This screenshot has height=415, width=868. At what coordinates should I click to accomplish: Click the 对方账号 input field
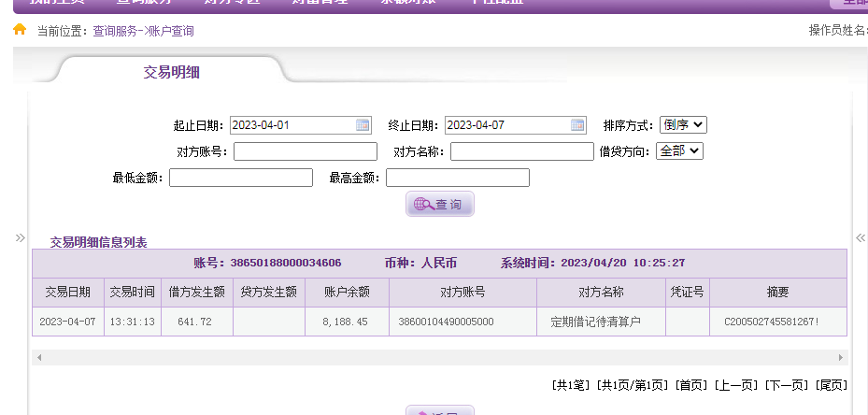(306, 151)
